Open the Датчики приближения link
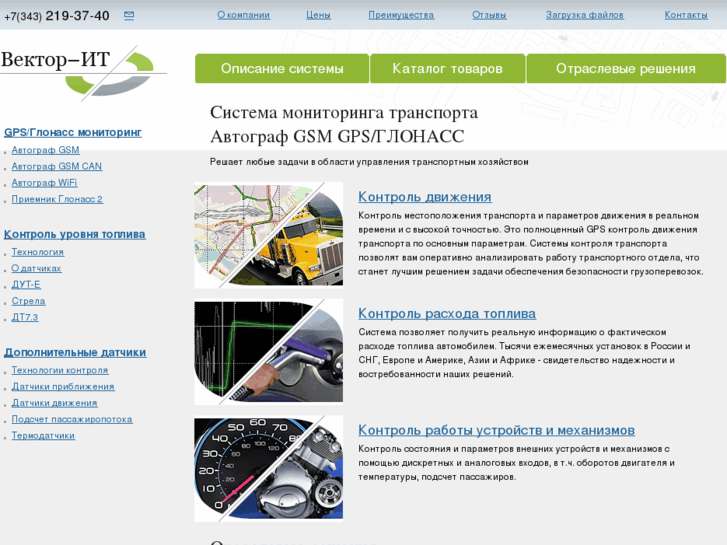Image resolution: width=727 pixels, height=545 pixels. tap(63, 387)
